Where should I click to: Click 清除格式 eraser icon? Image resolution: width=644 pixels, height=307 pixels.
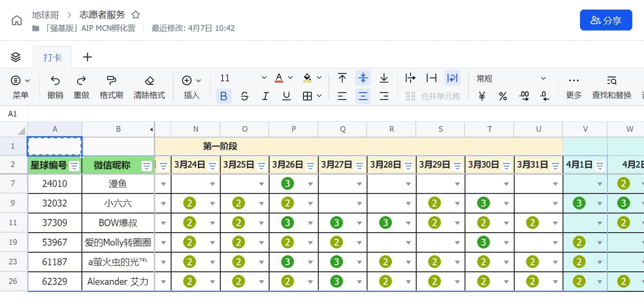pos(149,80)
